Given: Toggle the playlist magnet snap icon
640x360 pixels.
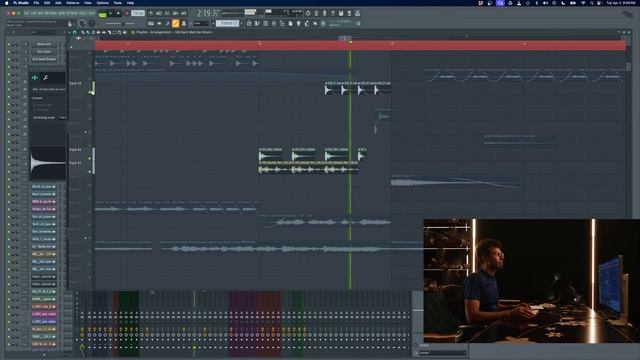Looking at the screenshot, I should click(x=75, y=32).
